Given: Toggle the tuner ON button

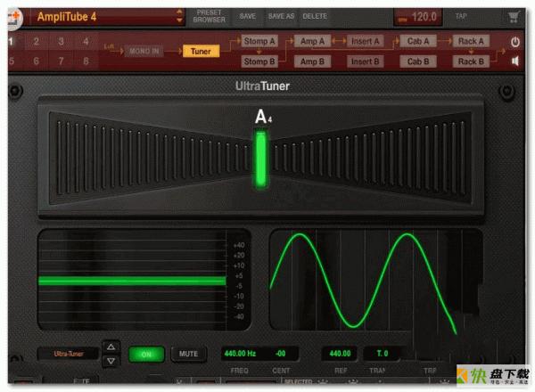Looking at the screenshot, I should pos(146,355).
